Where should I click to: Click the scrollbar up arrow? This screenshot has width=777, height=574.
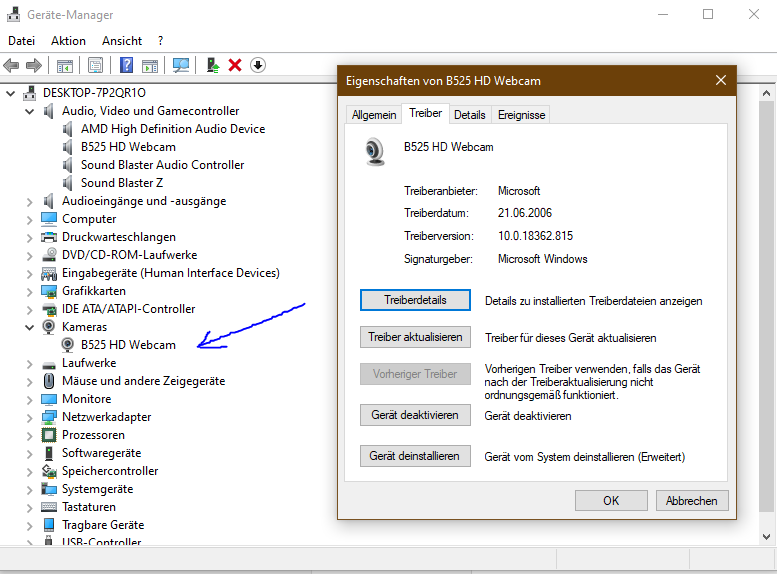coord(766,93)
